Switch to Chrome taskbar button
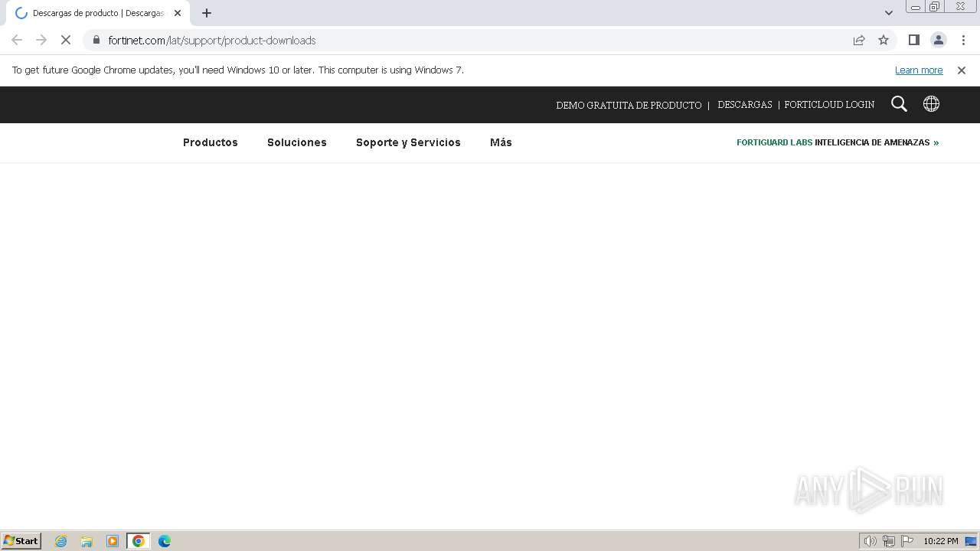The height and width of the screenshot is (551, 980). click(139, 541)
